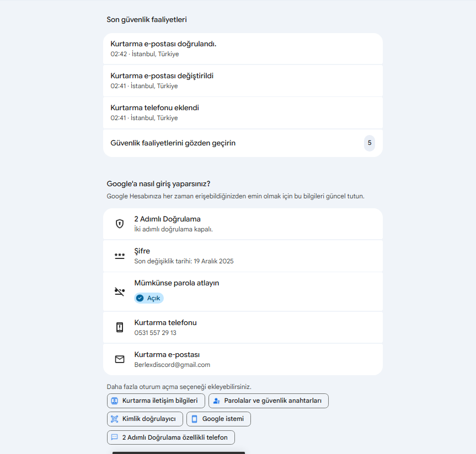This screenshot has height=454, width=476.
Task: Click 2 Adımlı Doğrulama özellikli telefon button
Action: pyautogui.click(x=171, y=437)
